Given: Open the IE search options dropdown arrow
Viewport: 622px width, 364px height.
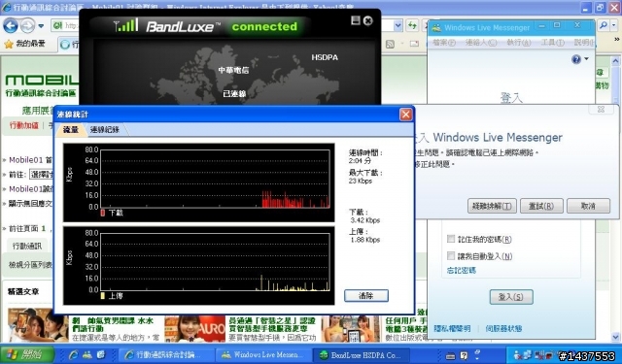Looking at the screenshot, I should point(613,26).
